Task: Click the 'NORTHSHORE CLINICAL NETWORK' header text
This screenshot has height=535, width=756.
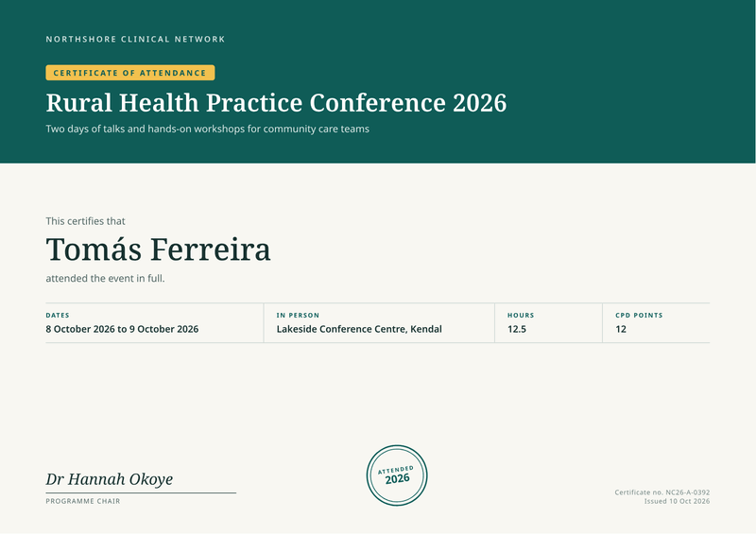Action: (x=135, y=39)
